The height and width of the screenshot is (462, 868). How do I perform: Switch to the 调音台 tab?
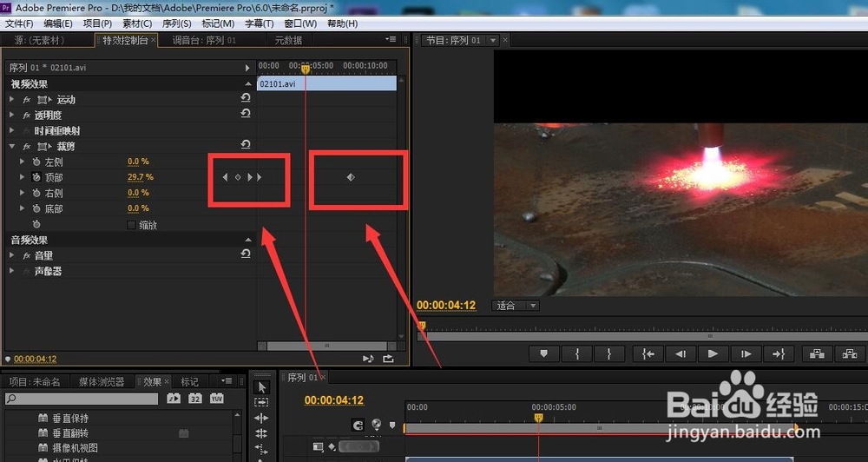(204, 40)
